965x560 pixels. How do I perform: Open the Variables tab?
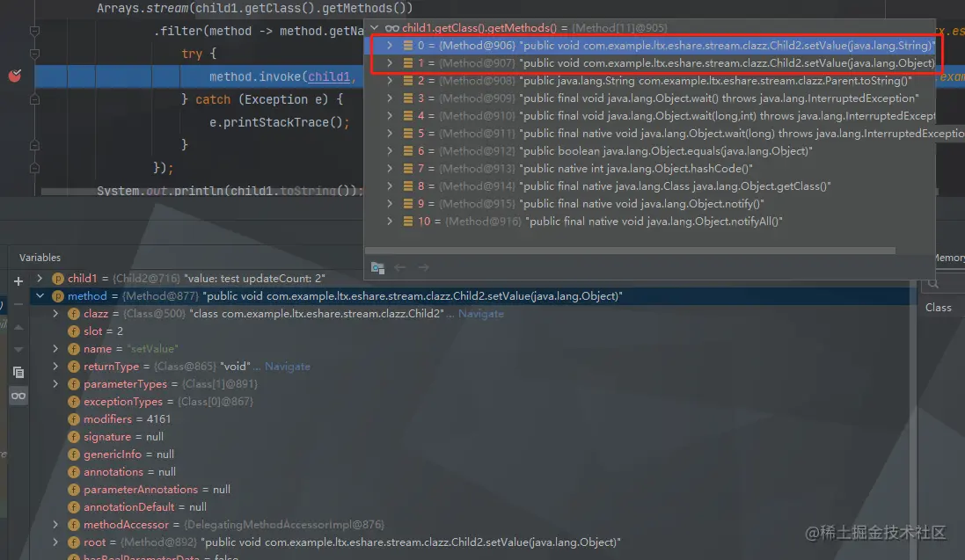tap(40, 258)
